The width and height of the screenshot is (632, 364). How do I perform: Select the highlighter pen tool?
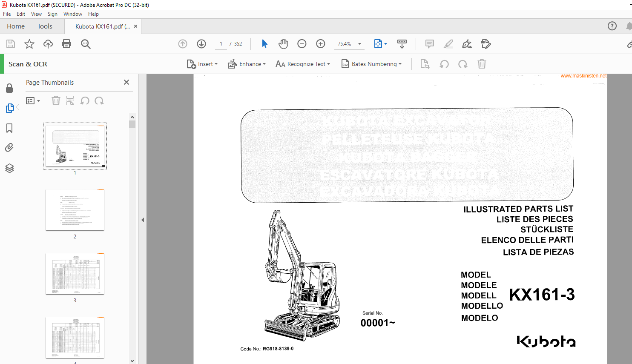(448, 44)
